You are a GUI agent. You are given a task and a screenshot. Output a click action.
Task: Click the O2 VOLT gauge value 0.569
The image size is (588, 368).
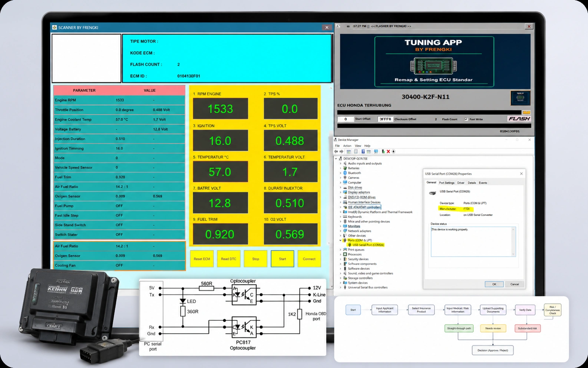(290, 234)
